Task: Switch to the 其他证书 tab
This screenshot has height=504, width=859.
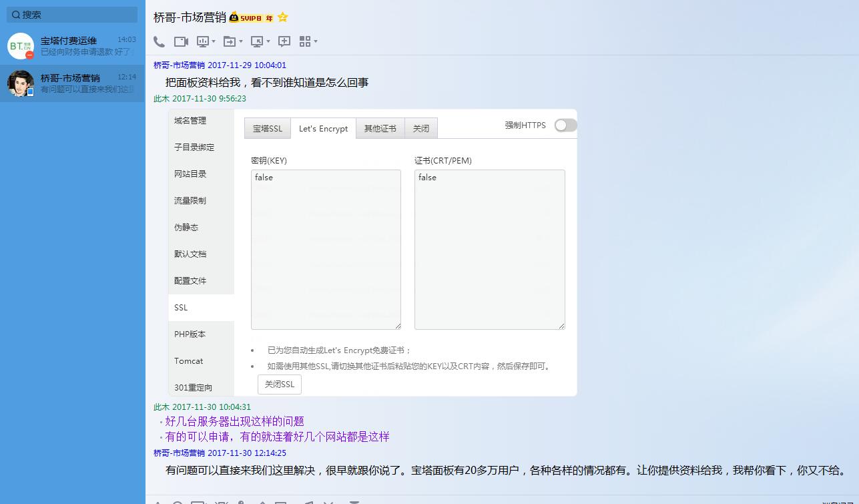Action: click(380, 129)
